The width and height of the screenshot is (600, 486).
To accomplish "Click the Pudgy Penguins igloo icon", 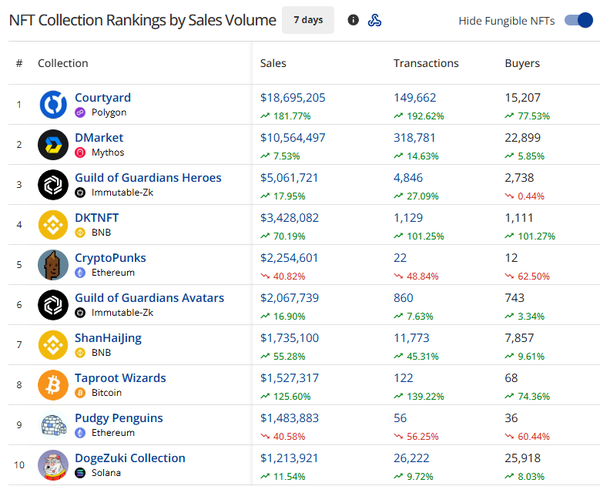I will pos(53,425).
